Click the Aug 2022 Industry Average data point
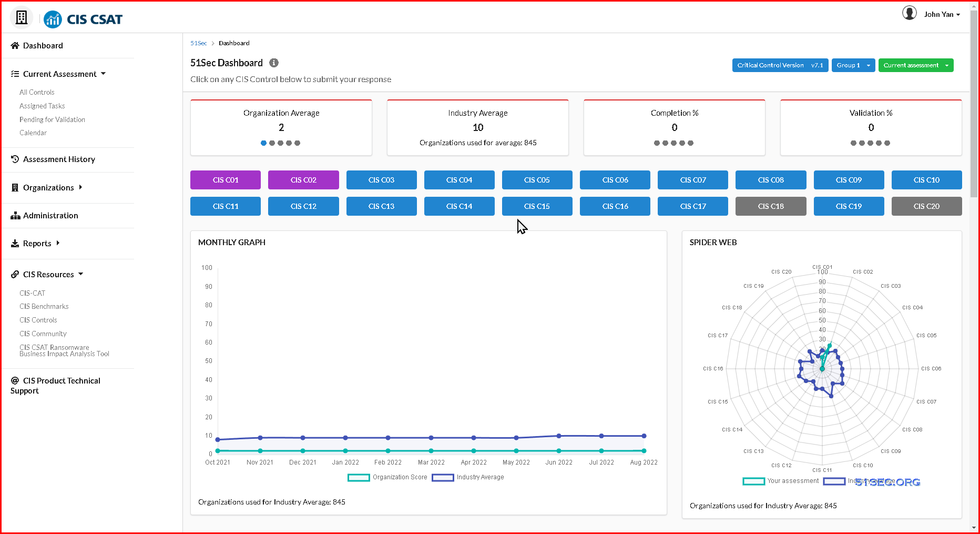 pyautogui.click(x=644, y=436)
